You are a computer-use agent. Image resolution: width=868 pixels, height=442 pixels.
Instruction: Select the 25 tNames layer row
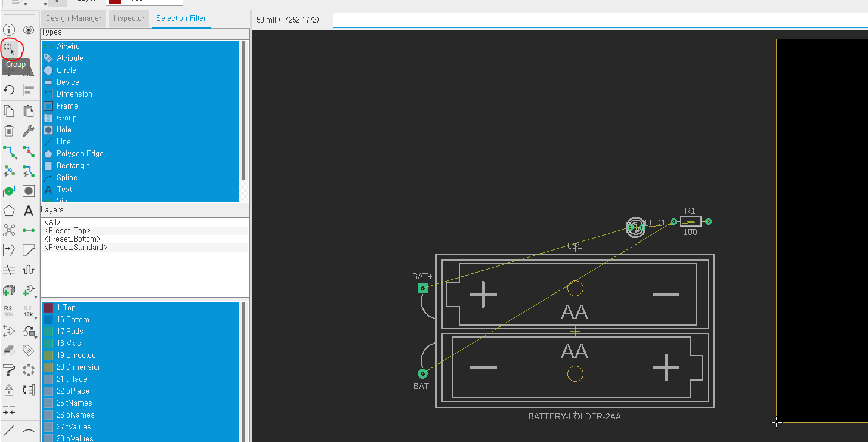[x=141, y=403]
